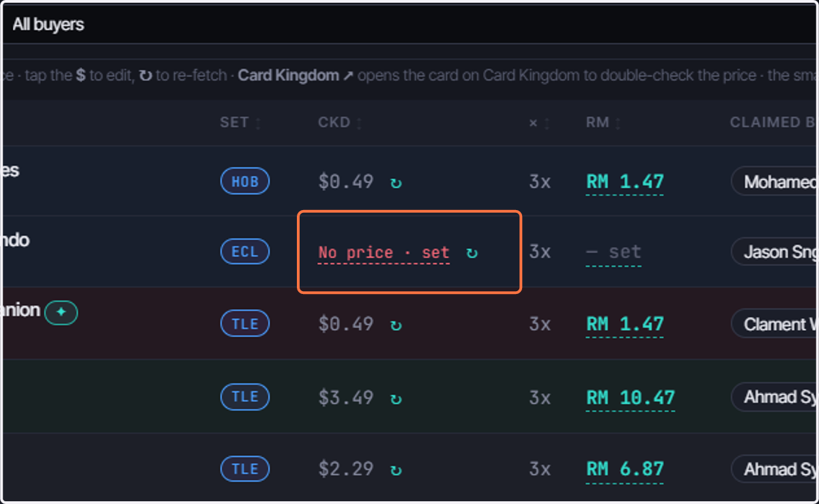Open the All buyers tab
819x504 pixels.
click(48, 25)
